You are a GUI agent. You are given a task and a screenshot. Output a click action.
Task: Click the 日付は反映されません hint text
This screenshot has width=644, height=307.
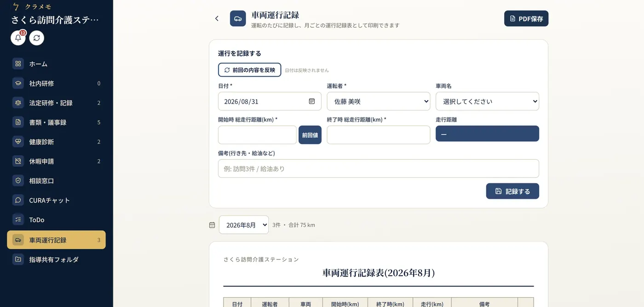tap(307, 70)
